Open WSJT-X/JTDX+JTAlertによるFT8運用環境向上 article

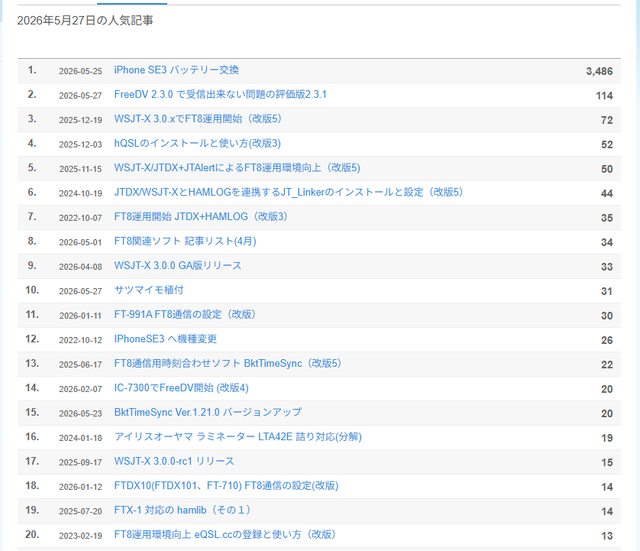237,168
